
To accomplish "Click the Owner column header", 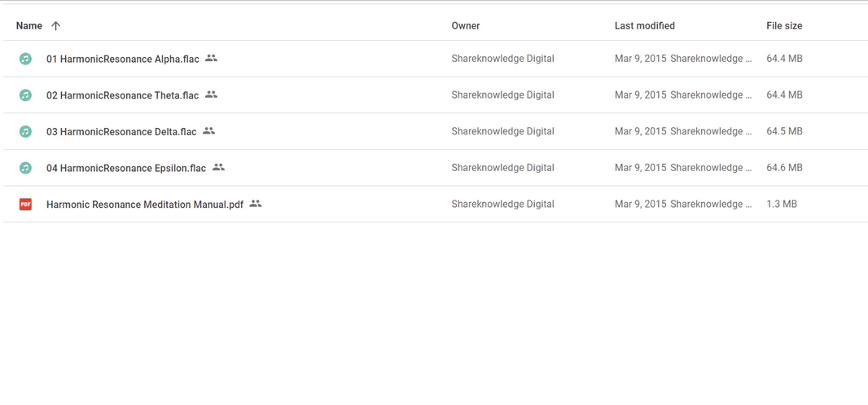I will [x=466, y=25].
